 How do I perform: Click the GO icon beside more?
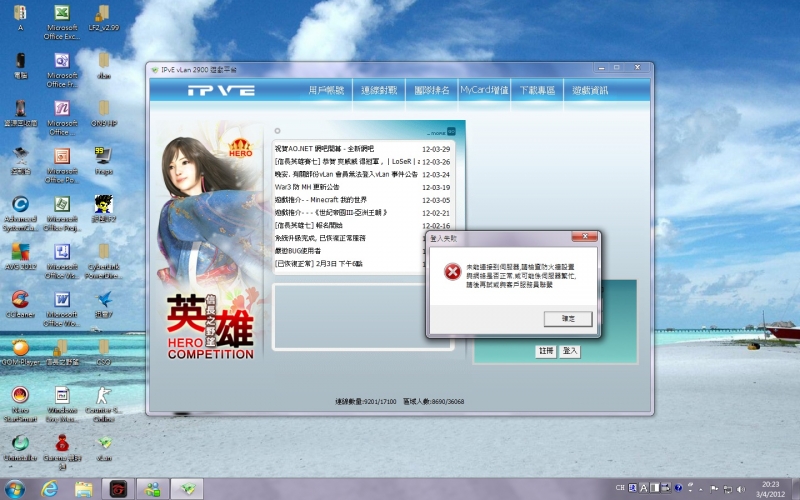coord(452,132)
